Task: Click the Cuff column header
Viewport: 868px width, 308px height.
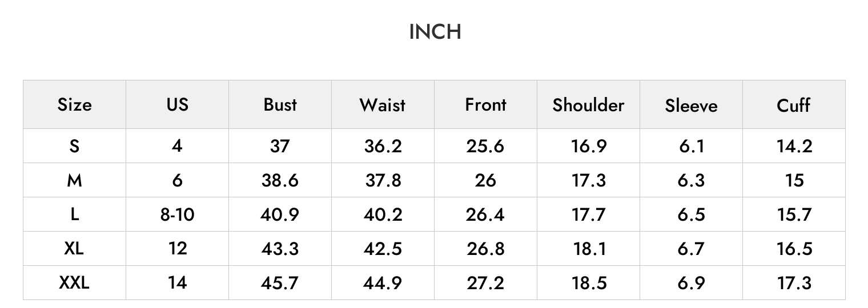Action: tap(794, 105)
